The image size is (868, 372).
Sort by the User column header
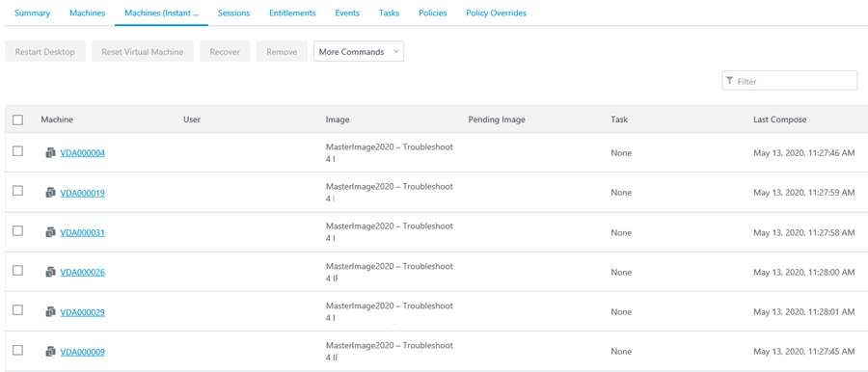[x=192, y=120]
